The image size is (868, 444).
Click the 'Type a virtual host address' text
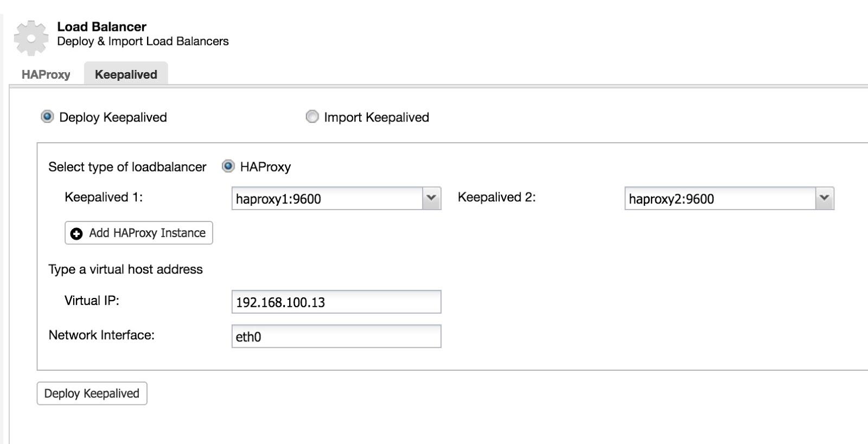click(125, 269)
